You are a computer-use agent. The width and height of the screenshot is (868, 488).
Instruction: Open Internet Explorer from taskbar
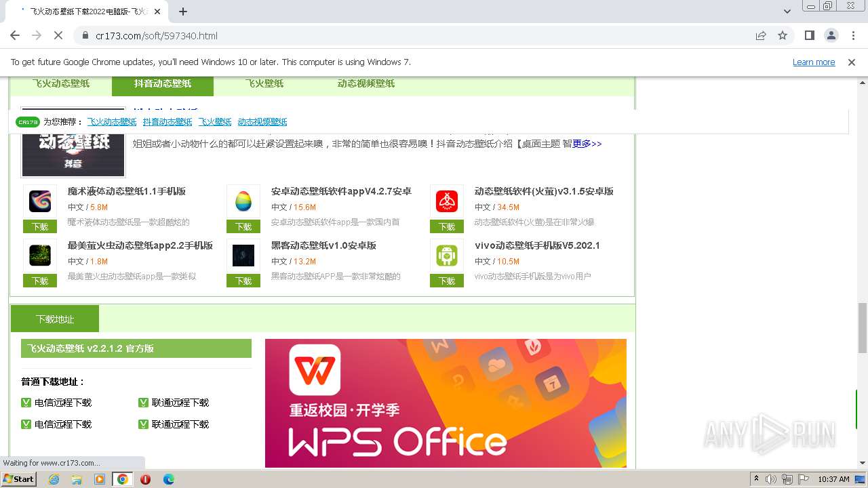click(x=54, y=479)
